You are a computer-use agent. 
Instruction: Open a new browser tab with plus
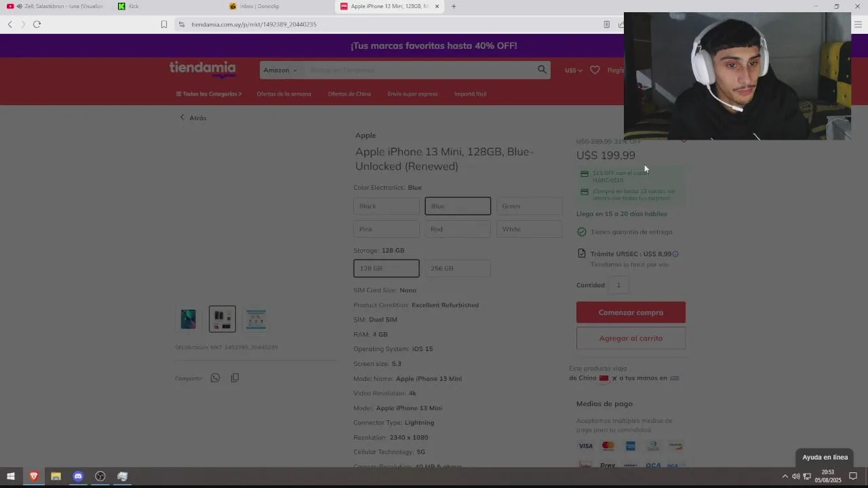coord(454,6)
